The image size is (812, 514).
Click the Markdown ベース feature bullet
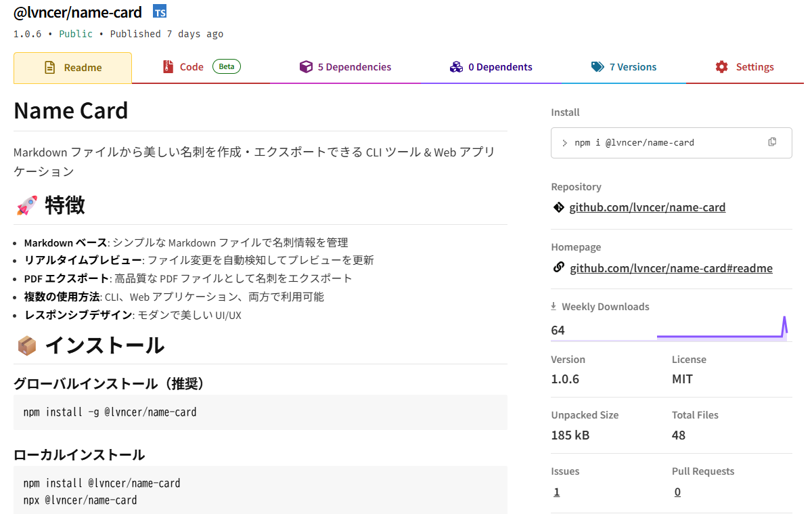pos(186,242)
